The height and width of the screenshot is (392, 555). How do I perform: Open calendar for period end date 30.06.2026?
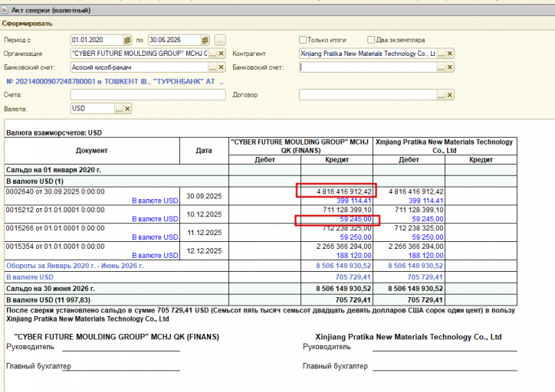point(205,40)
